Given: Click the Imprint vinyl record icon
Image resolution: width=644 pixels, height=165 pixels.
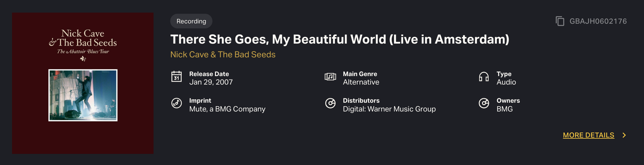Looking at the screenshot, I should [x=176, y=103].
